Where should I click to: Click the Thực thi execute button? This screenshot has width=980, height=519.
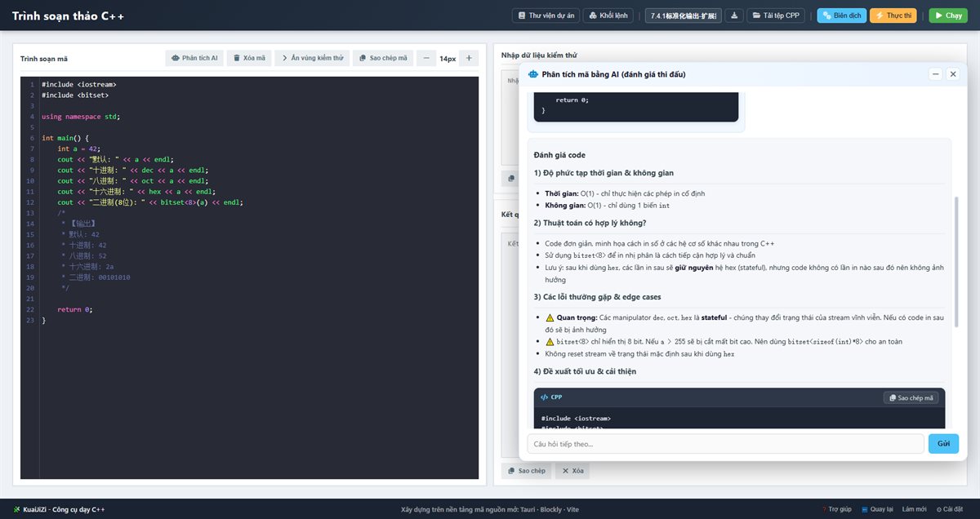coord(893,16)
